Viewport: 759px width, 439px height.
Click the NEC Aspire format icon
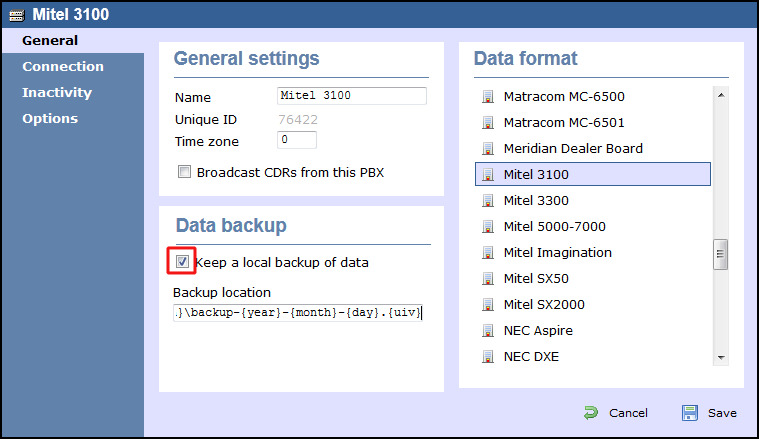pyautogui.click(x=487, y=331)
